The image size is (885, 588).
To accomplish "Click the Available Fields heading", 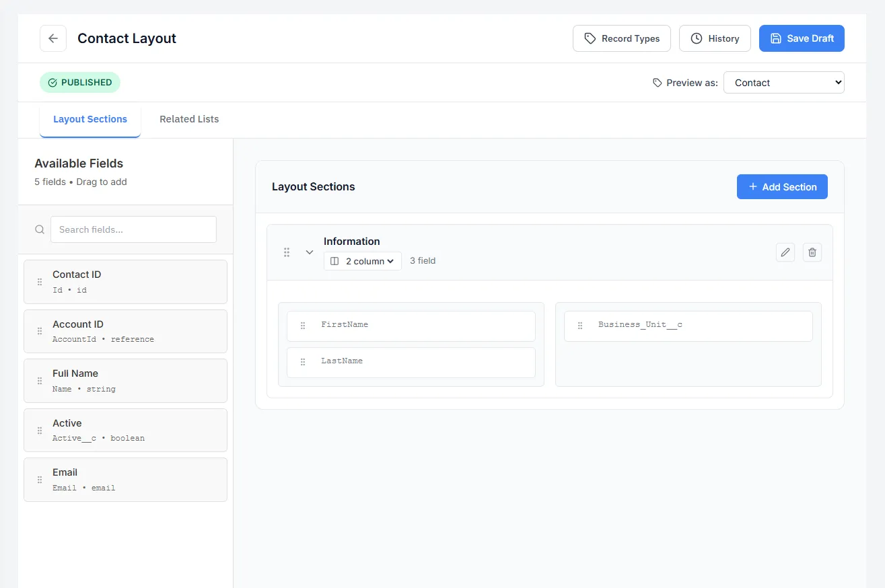I will coord(79,163).
